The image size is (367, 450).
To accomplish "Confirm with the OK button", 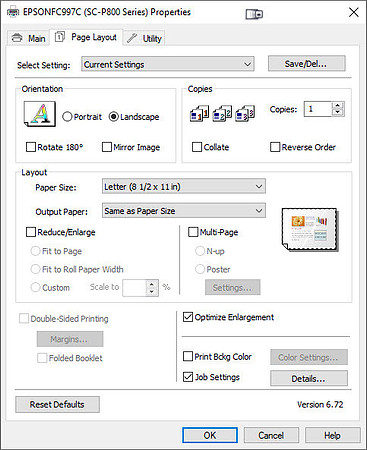I will click(x=210, y=435).
